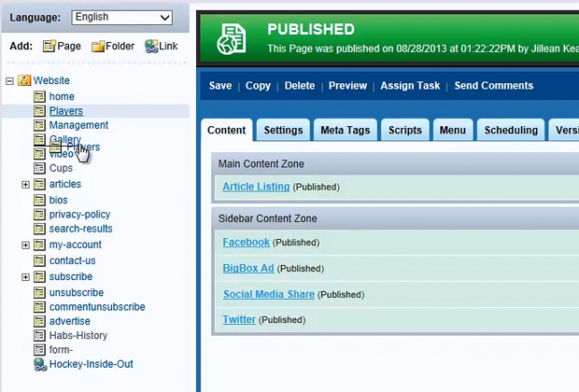Switch to the Menu tab
579x392 pixels.
pos(453,130)
